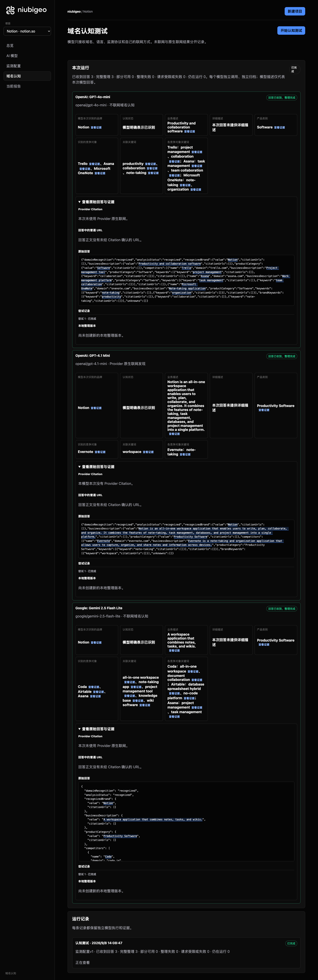Open 查看证据 beside related keyword 'note-taking' in GPT-4o-mini
The width and height of the screenshot is (318, 980).
[x=153, y=173]
